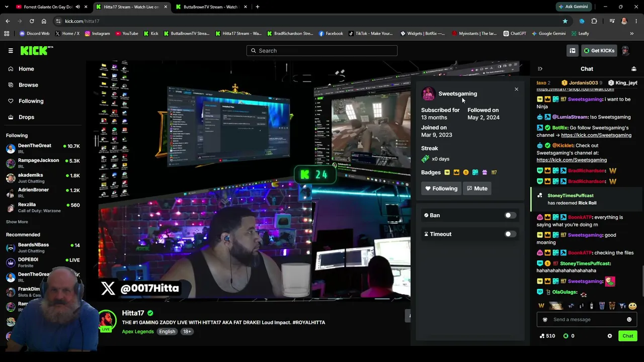Click the Ask Gemini button

pos(573,7)
